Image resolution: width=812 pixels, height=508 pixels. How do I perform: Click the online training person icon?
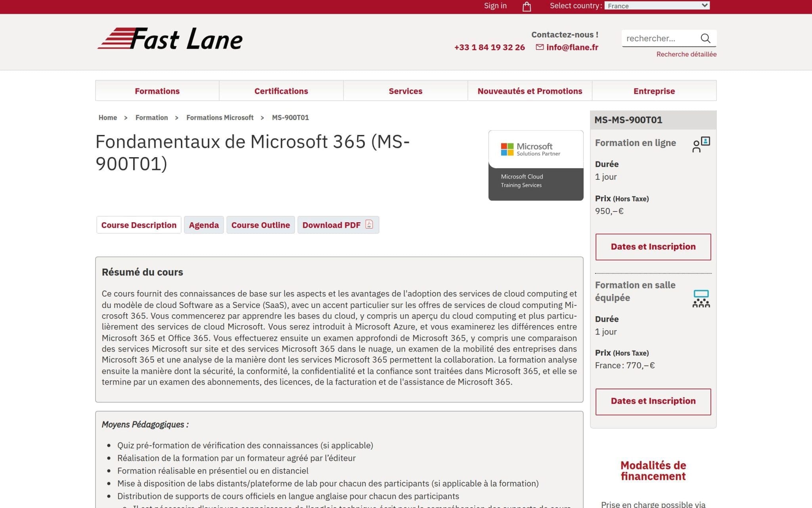point(701,144)
